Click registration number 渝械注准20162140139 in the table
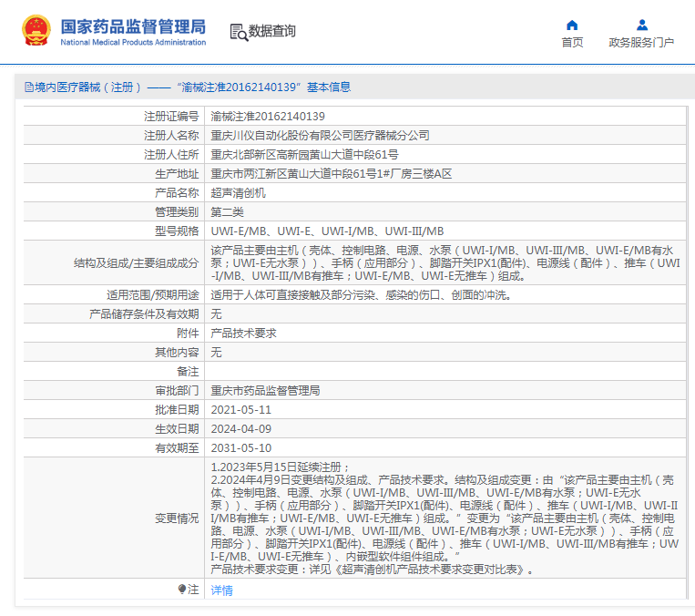This screenshot has height=616, width=695. [x=268, y=117]
